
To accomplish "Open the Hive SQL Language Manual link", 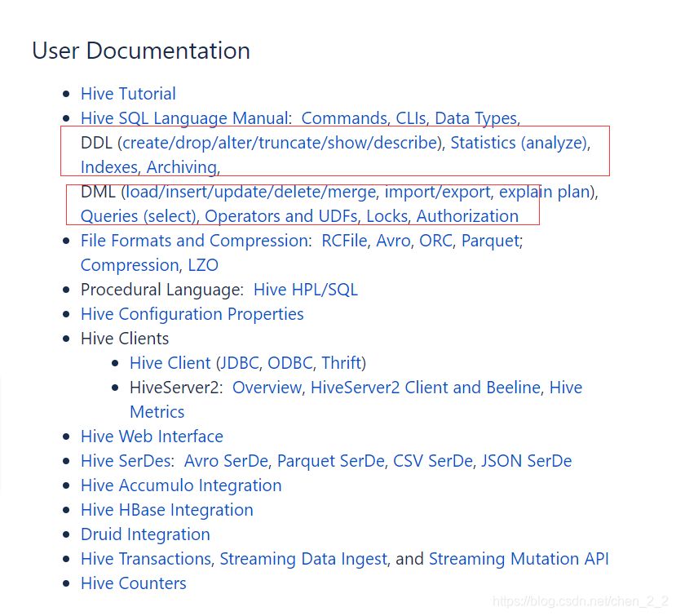I will (x=186, y=118).
